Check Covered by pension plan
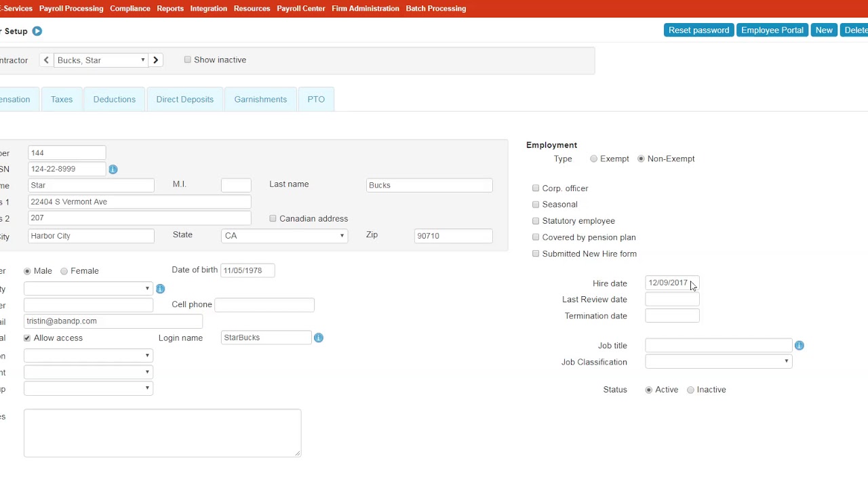Screen dimensions: 868x488 pos(536,237)
